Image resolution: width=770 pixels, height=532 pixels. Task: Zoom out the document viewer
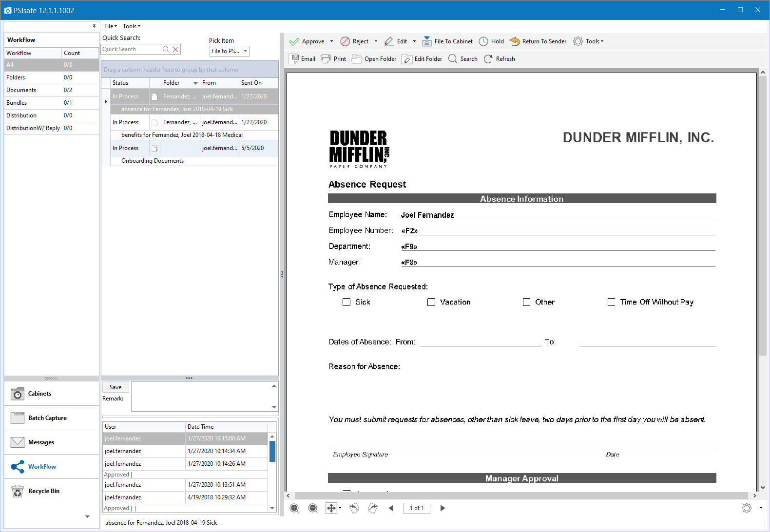[x=313, y=508]
